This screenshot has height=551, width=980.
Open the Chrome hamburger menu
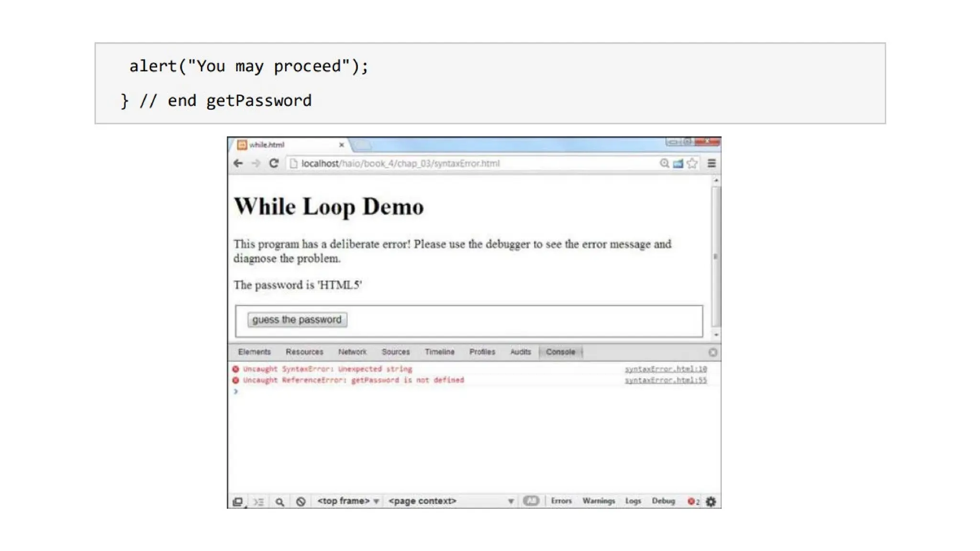coord(712,164)
